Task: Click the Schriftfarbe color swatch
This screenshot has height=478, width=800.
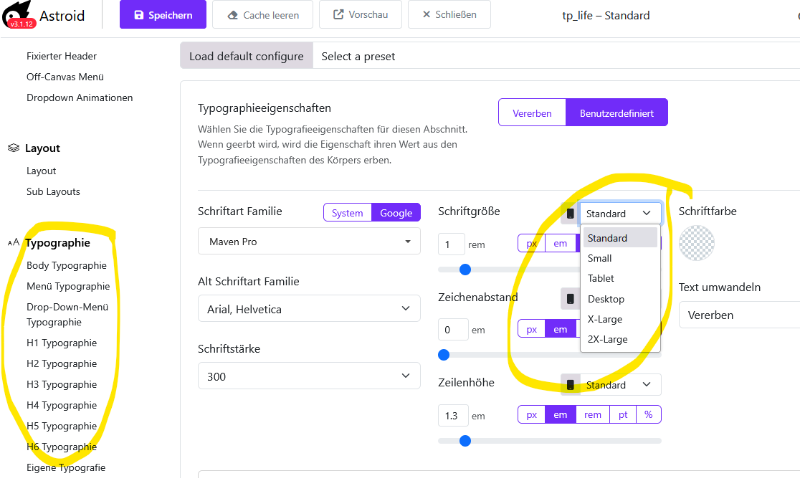Action: 696,243
